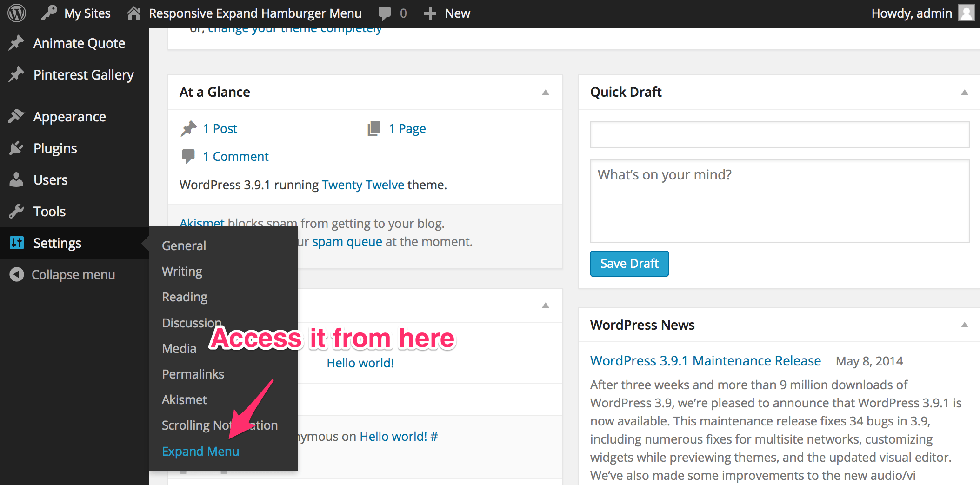Collapse the panel containing Hello world! link

[546, 305]
